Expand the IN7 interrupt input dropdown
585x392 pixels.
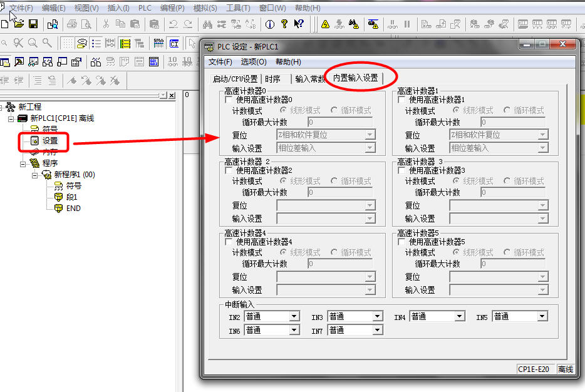pyautogui.click(x=377, y=330)
